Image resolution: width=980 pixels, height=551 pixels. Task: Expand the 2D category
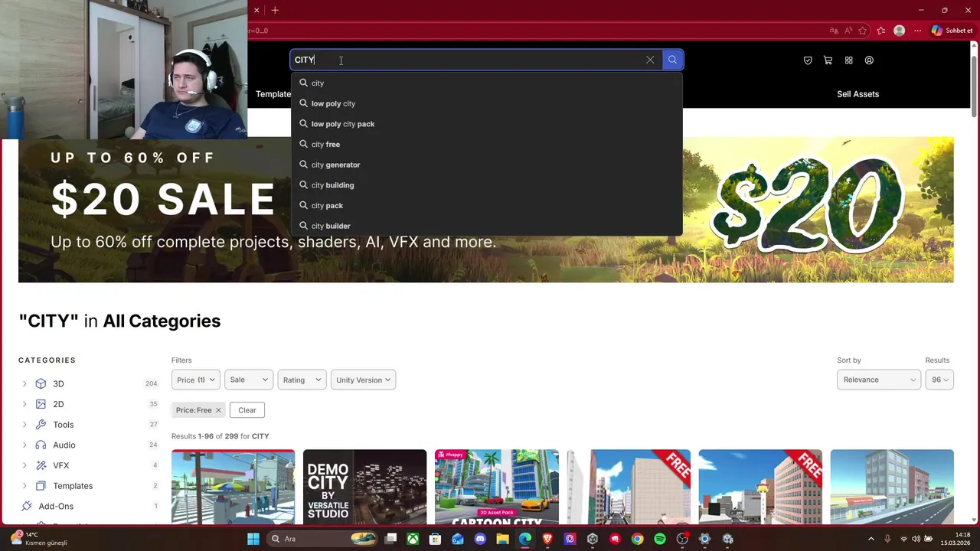24,404
